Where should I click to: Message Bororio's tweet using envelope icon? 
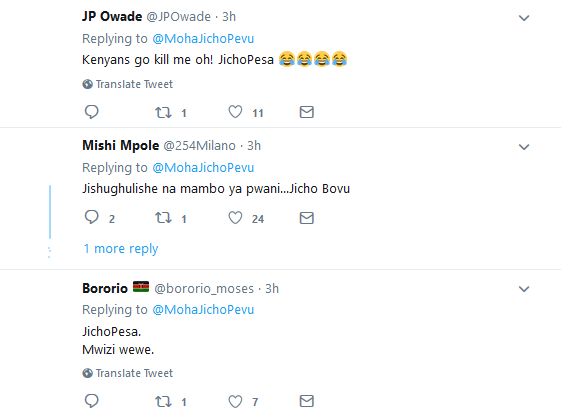pyautogui.click(x=307, y=401)
